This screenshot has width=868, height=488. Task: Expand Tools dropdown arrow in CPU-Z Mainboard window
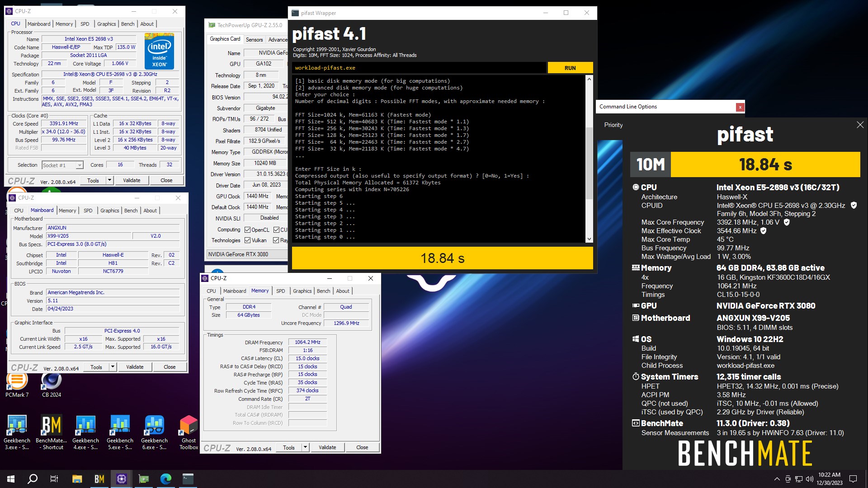pos(113,367)
